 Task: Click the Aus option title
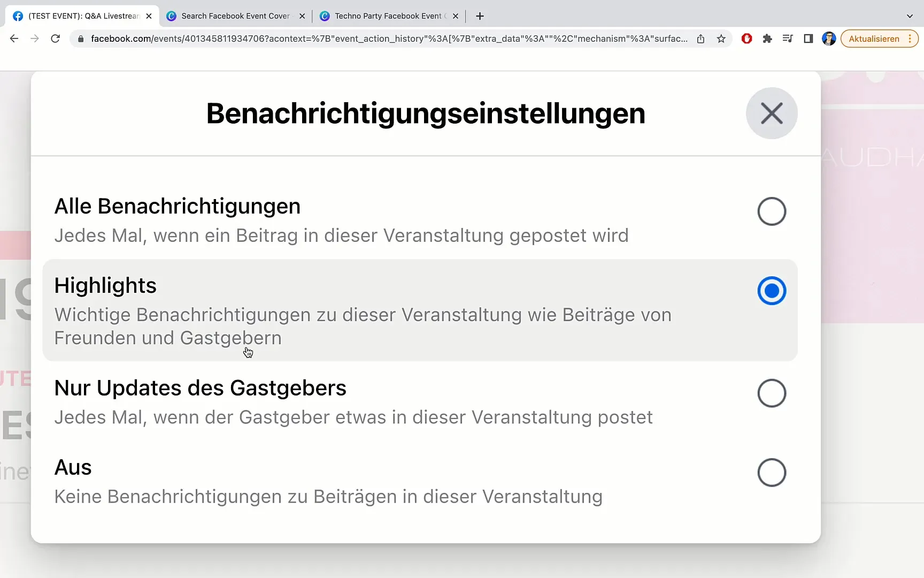pyautogui.click(x=73, y=468)
